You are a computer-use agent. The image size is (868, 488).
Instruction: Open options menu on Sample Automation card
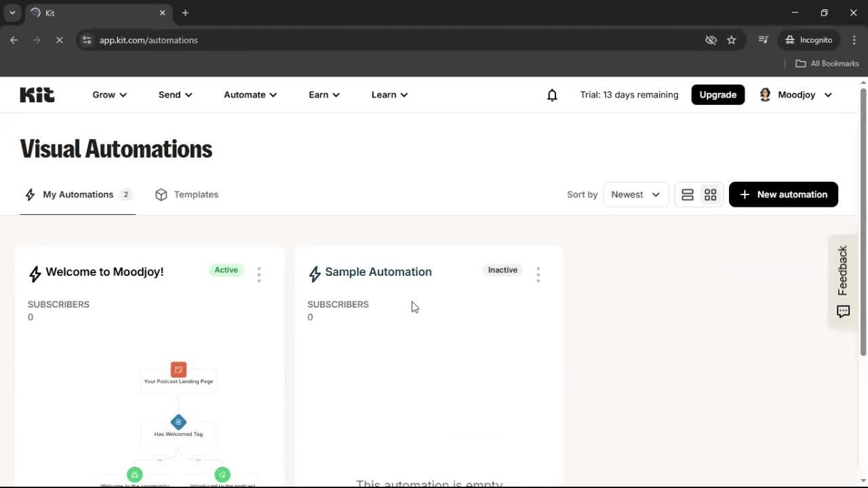[538, 274]
